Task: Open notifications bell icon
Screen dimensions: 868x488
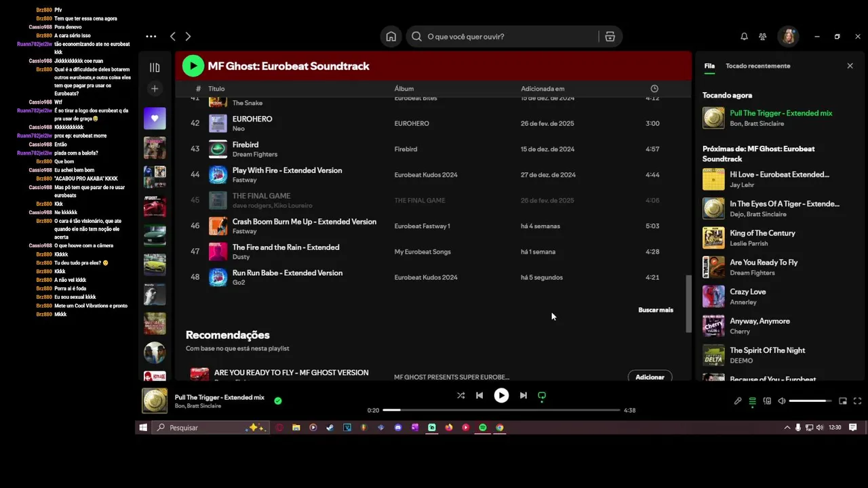Action: (744, 37)
